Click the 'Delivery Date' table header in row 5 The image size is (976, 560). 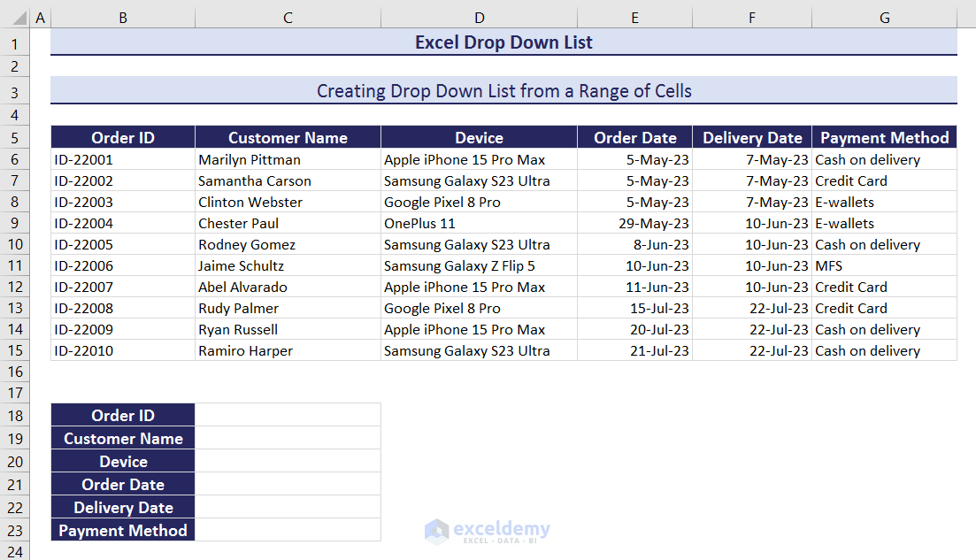[x=752, y=137]
